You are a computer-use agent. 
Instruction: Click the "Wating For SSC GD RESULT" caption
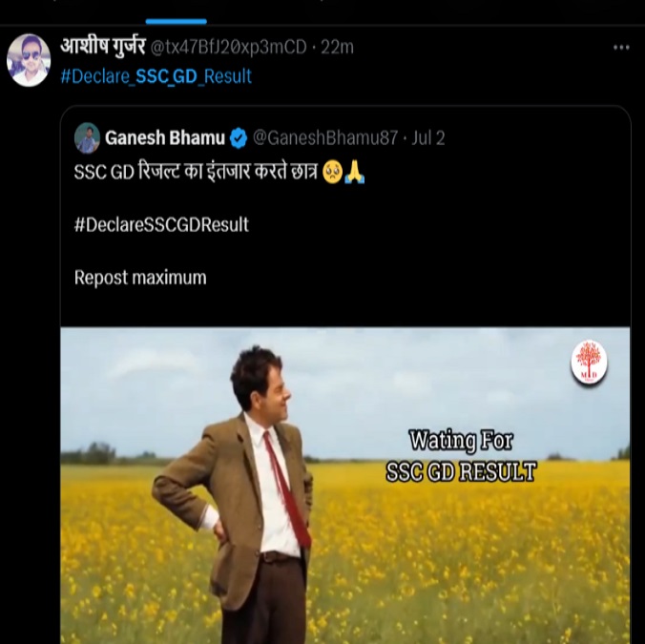[x=461, y=455]
